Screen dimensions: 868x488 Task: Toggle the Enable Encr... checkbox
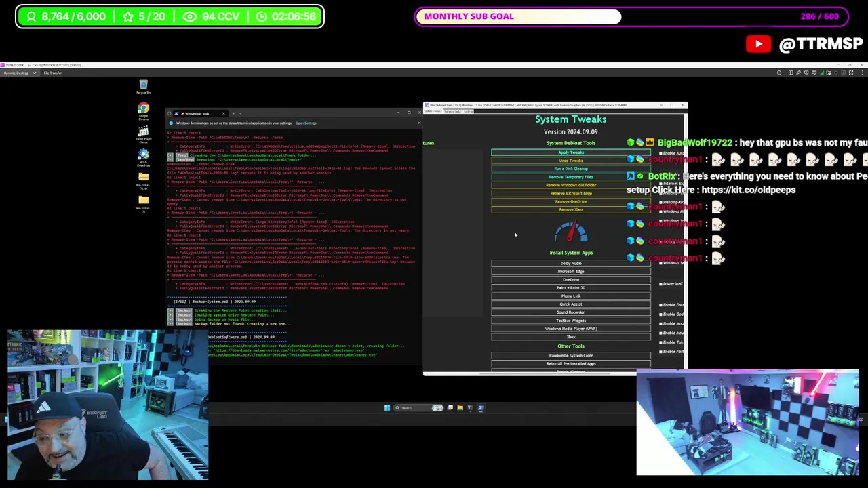tap(661, 305)
